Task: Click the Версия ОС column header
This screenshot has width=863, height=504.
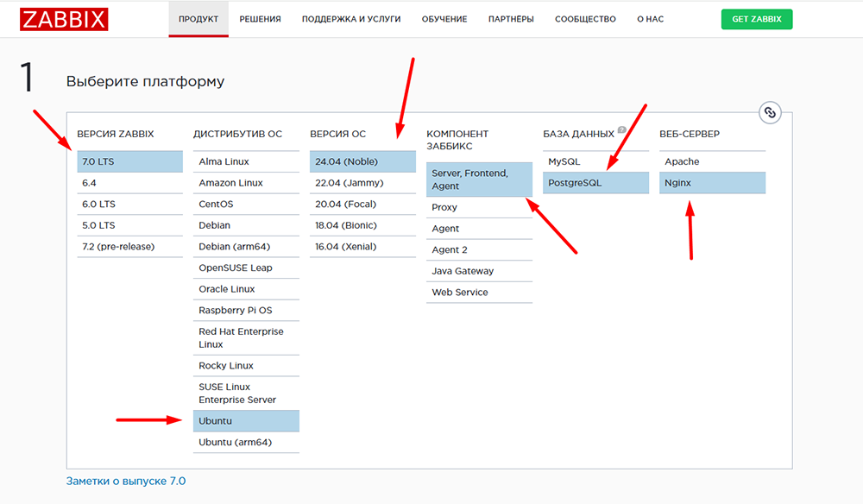Action: 338,134
